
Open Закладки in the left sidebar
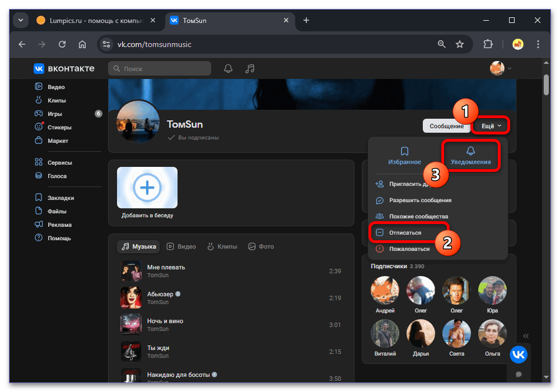54,198
